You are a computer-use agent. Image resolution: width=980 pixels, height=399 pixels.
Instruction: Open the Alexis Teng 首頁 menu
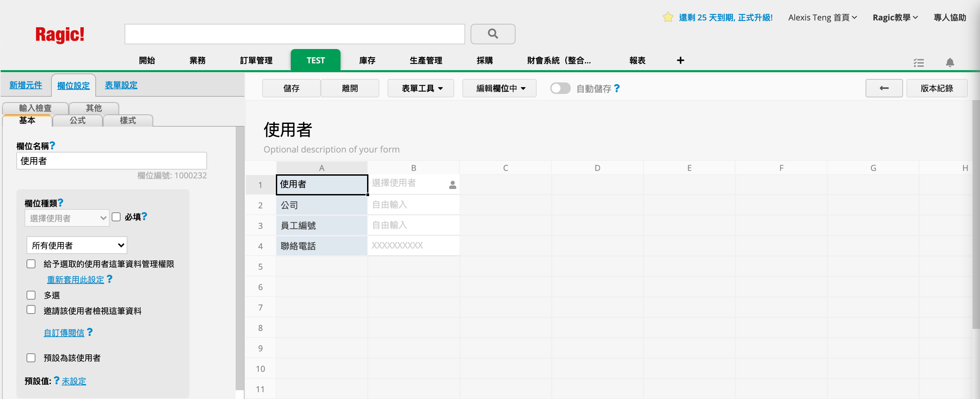(x=822, y=17)
